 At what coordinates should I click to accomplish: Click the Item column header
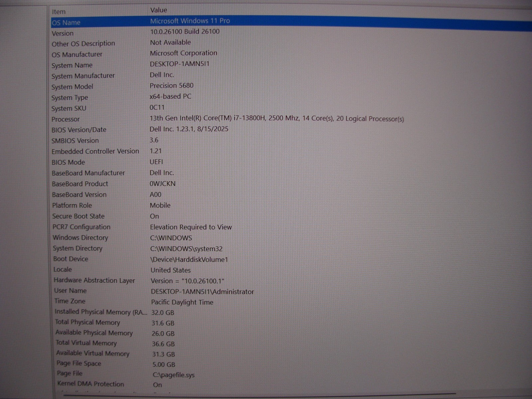click(59, 12)
